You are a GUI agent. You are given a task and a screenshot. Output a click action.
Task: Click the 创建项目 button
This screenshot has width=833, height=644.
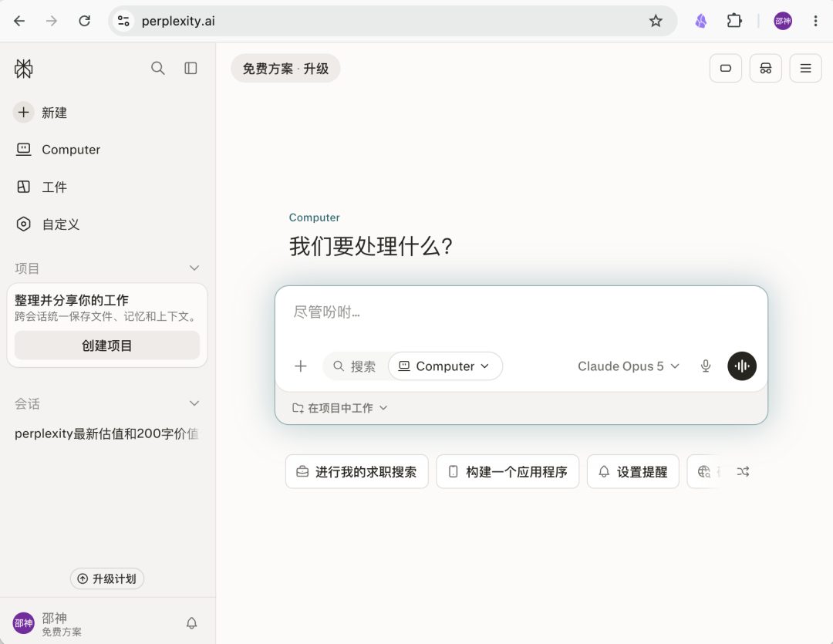click(x=106, y=346)
